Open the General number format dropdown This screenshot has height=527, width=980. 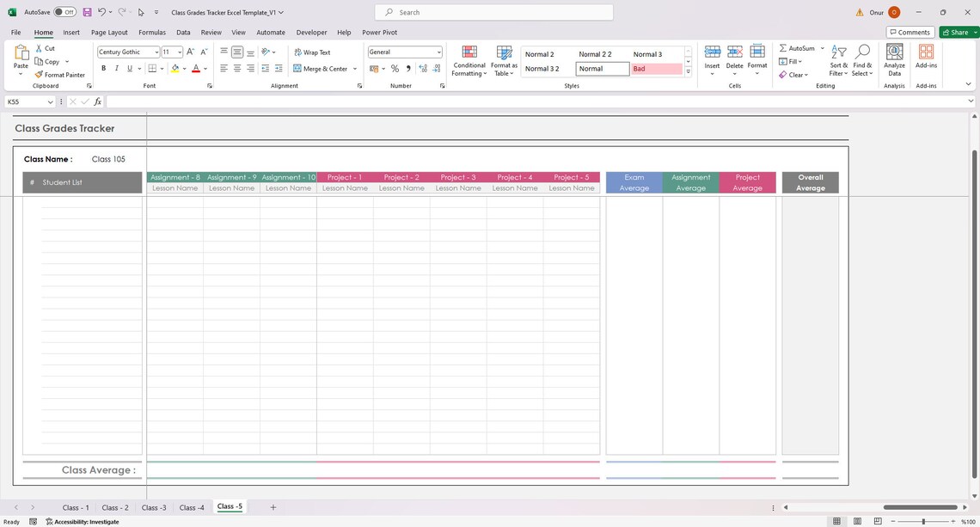[438, 52]
